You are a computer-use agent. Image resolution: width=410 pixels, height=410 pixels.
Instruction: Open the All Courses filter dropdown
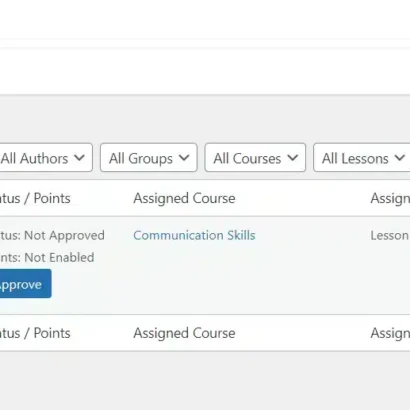pyautogui.click(x=255, y=158)
